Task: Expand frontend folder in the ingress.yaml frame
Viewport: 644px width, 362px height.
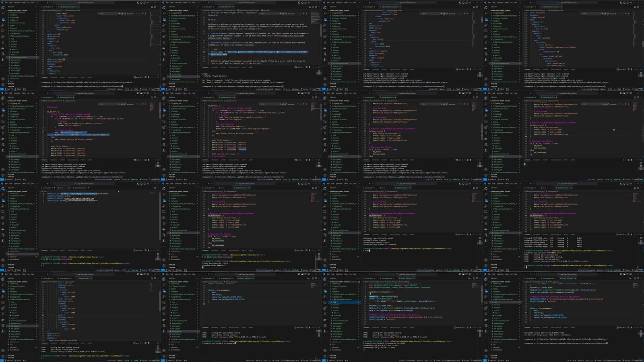Action: (x=10, y=305)
